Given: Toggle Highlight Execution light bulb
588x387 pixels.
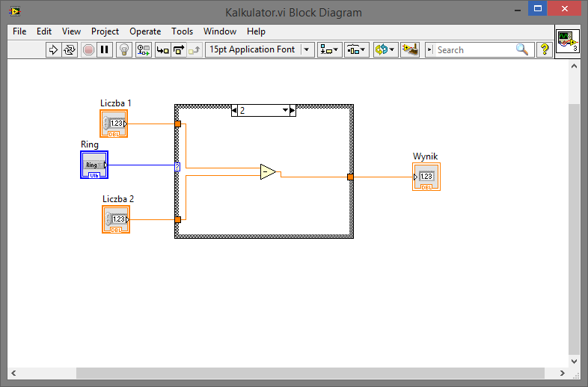Looking at the screenshot, I should point(124,50).
